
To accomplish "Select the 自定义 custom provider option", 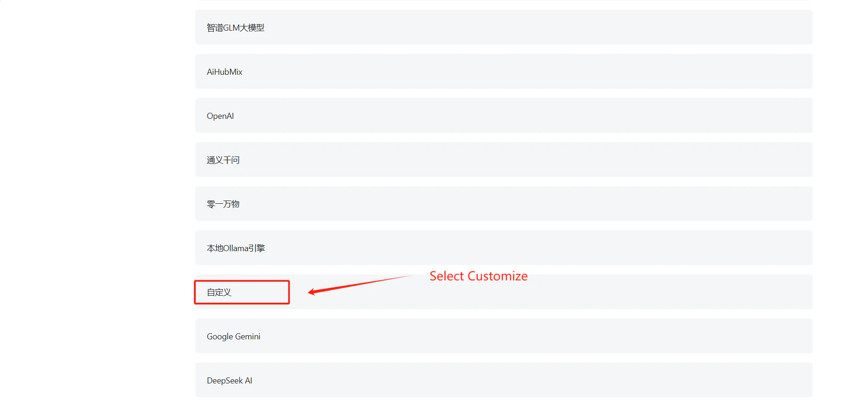I will coord(504,292).
